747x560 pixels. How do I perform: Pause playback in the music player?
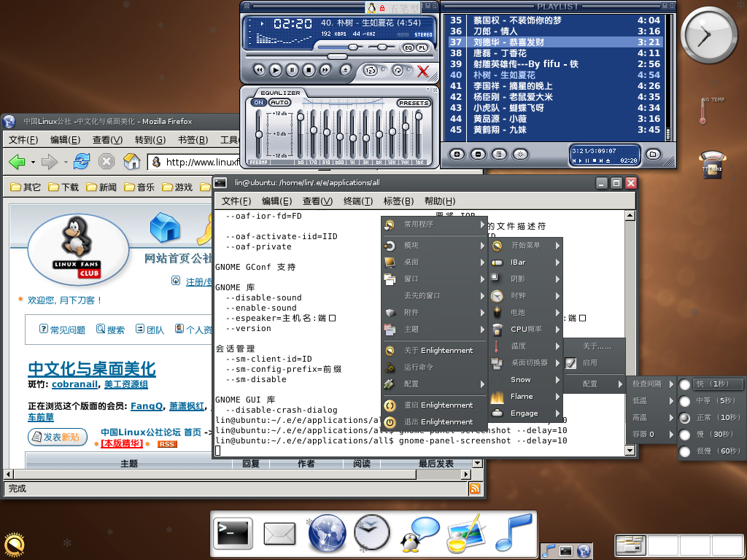point(292,71)
